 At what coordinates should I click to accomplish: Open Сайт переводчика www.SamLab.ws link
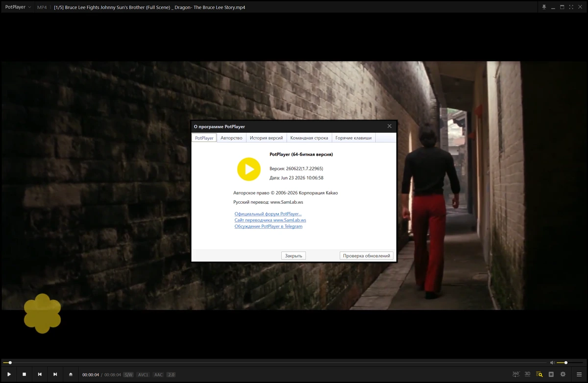click(270, 220)
